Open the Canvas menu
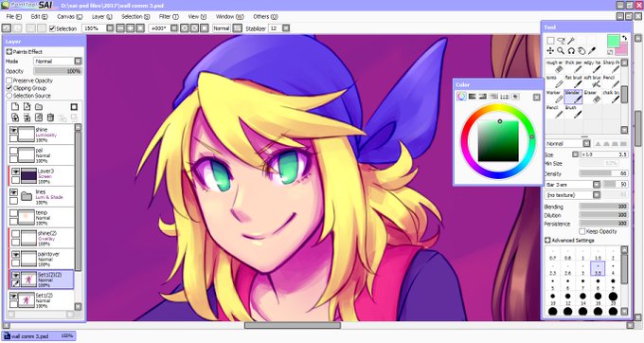The height and width of the screenshot is (343, 644). pyautogui.click(x=70, y=16)
